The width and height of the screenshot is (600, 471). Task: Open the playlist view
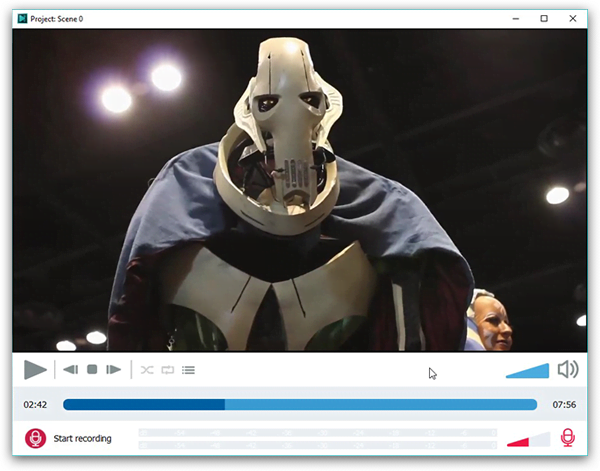click(x=188, y=370)
